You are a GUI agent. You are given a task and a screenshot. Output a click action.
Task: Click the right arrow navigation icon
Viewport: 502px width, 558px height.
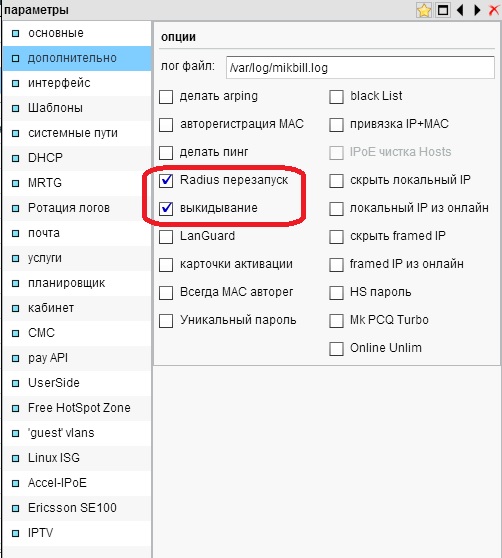point(477,10)
